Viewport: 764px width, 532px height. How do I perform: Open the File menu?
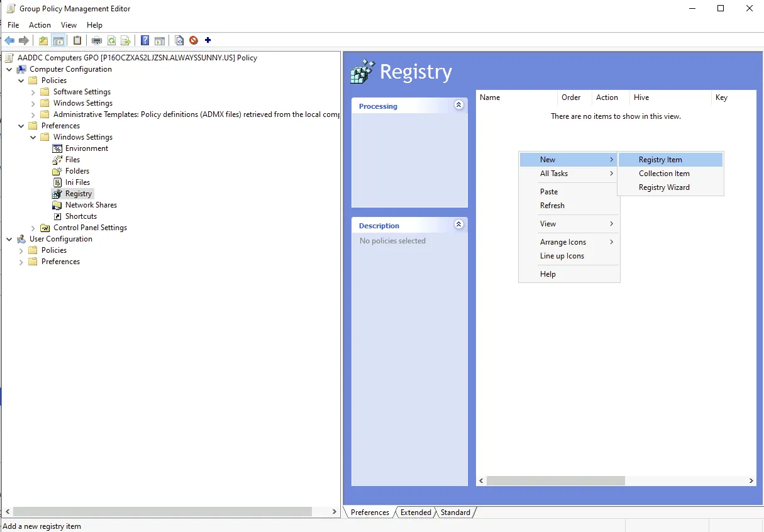point(13,25)
